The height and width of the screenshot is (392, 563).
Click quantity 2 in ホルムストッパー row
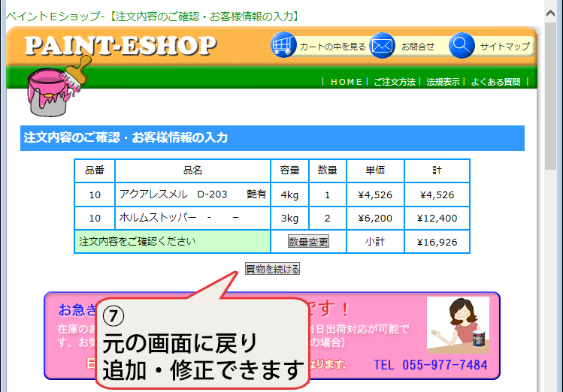point(327,218)
